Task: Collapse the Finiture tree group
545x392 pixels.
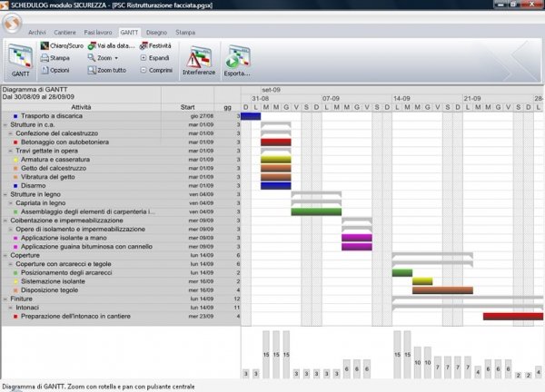Action: [x=5, y=299]
